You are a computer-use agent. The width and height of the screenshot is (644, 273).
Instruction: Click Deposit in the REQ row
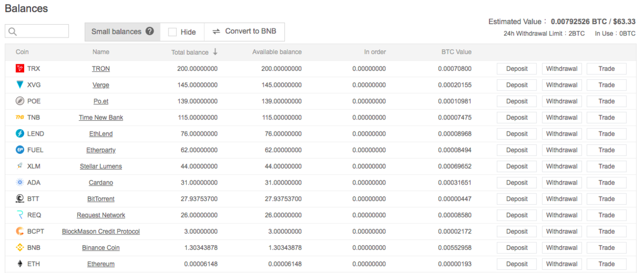517,215
